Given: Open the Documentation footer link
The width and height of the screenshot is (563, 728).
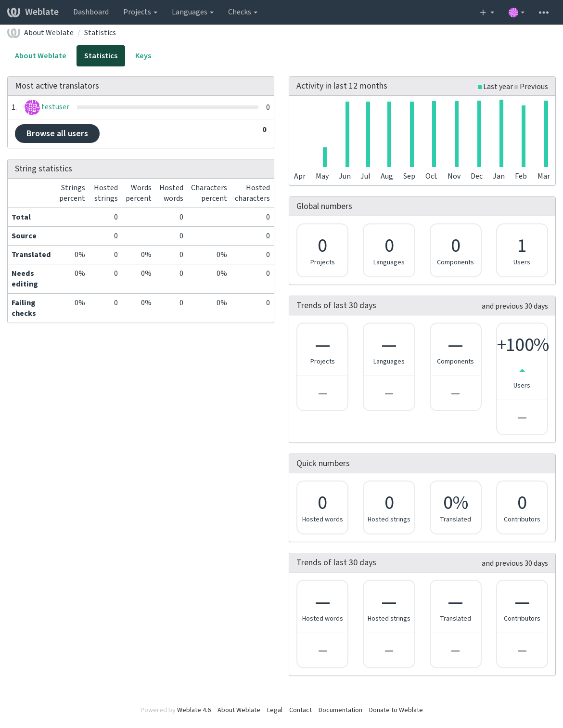Looking at the screenshot, I should [x=340, y=710].
